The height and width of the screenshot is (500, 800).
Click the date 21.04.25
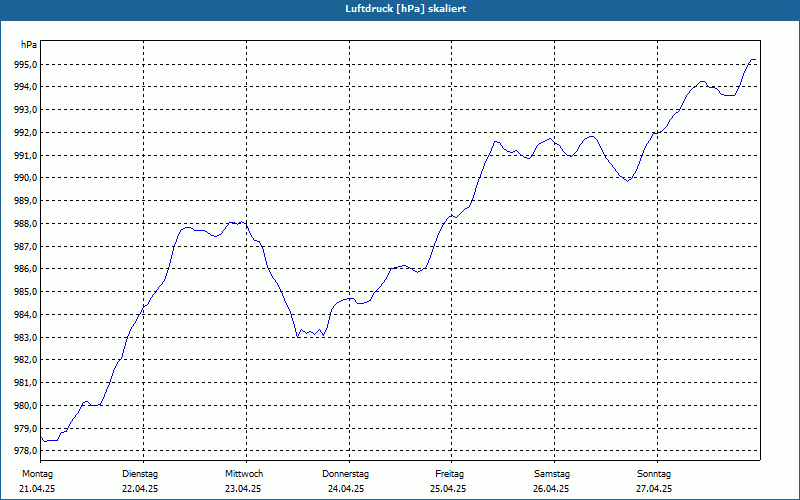(x=37, y=489)
